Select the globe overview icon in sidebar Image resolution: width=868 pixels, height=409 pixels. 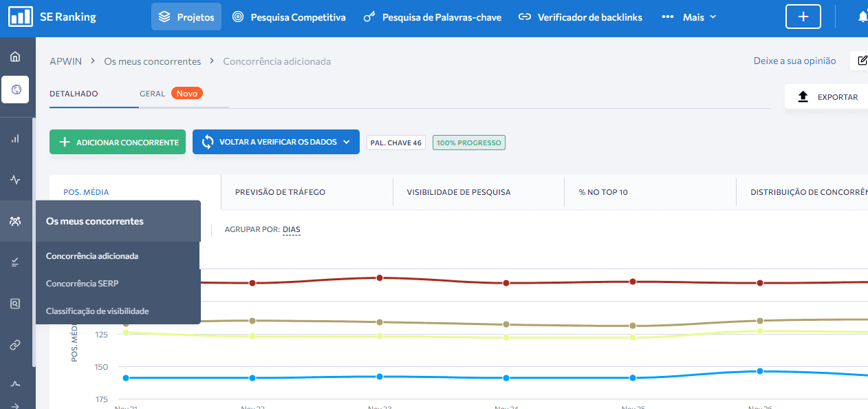[x=15, y=90]
